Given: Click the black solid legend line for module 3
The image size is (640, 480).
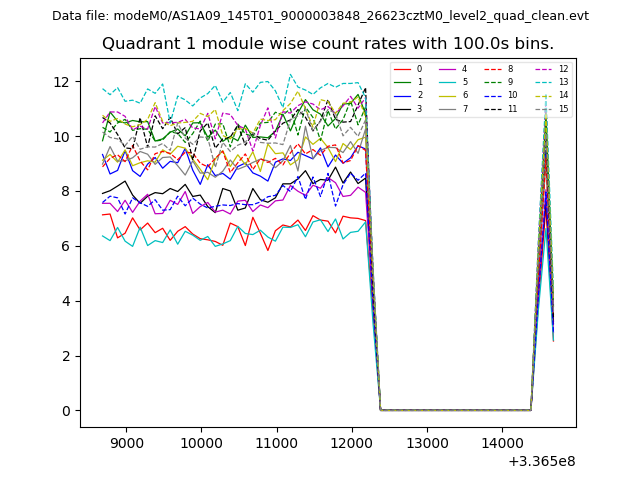Looking at the screenshot, I should pos(403,108).
